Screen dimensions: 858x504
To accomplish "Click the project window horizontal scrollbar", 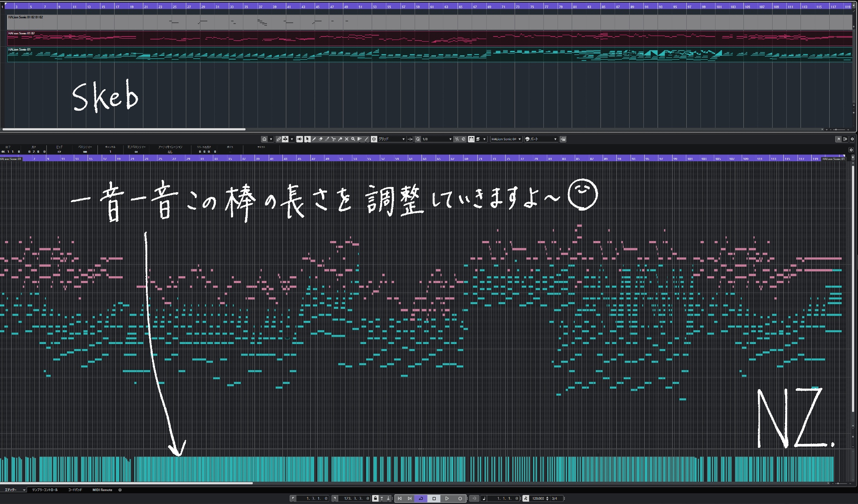I will [124, 129].
